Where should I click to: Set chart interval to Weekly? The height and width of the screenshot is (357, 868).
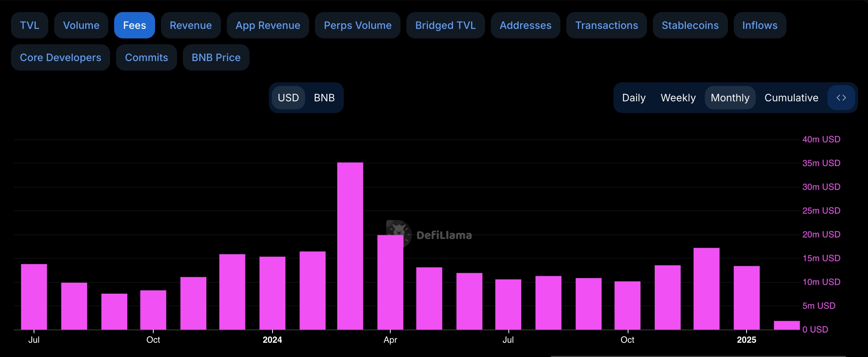click(678, 98)
